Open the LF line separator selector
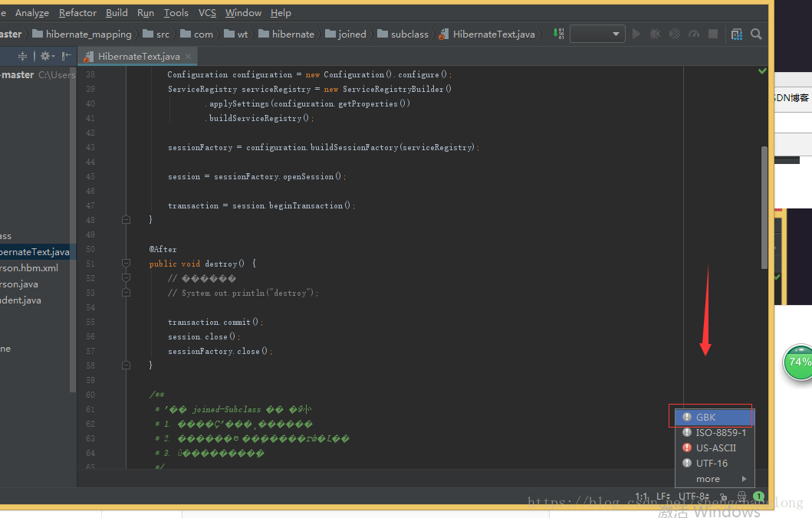This screenshot has width=812, height=518. pyautogui.click(x=663, y=497)
